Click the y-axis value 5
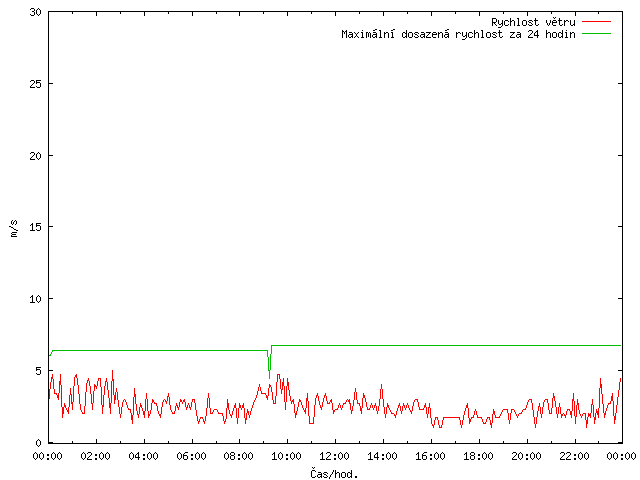The width and height of the screenshot is (640, 480). pyautogui.click(x=38, y=371)
